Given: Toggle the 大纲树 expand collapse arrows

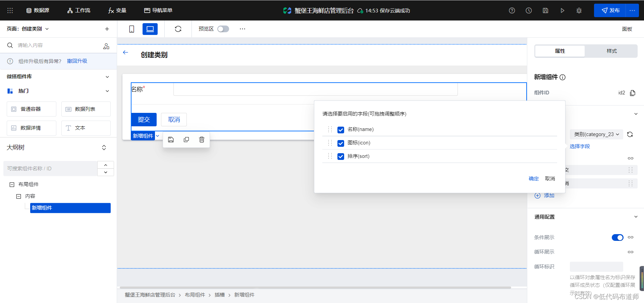Looking at the screenshot, I should point(104,147).
